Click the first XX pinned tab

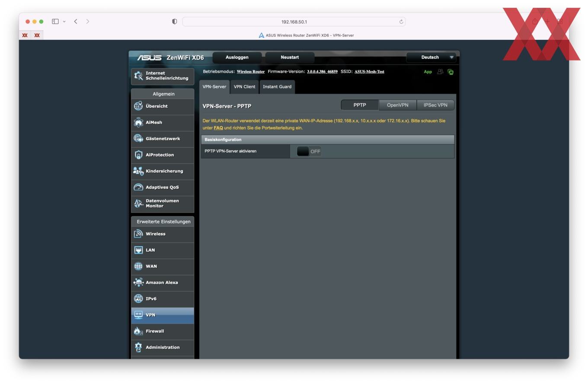point(25,35)
